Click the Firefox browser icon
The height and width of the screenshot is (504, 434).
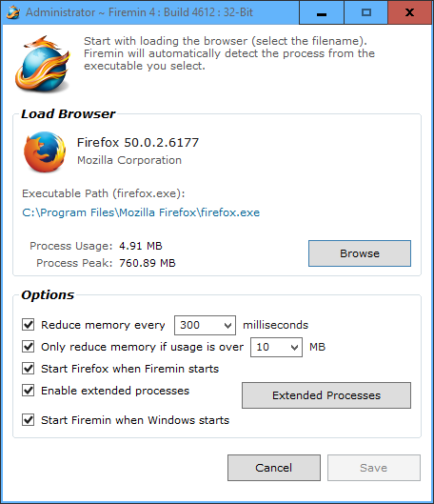(x=45, y=151)
